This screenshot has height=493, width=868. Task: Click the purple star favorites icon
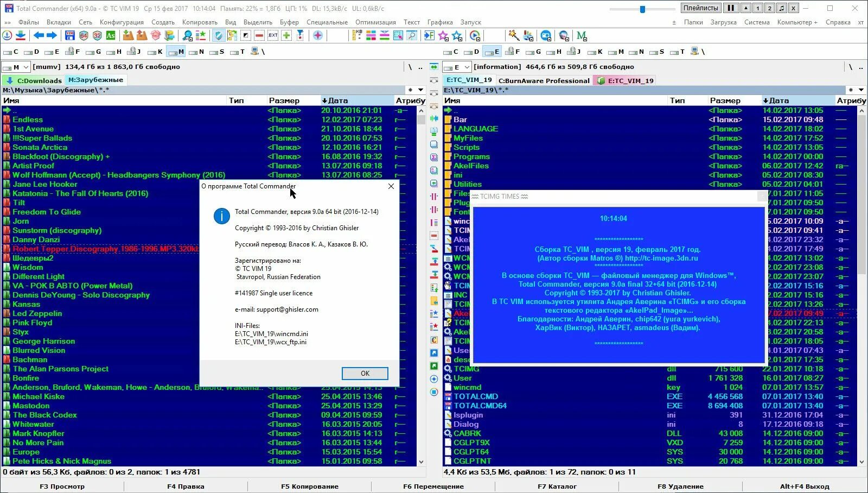coord(443,35)
